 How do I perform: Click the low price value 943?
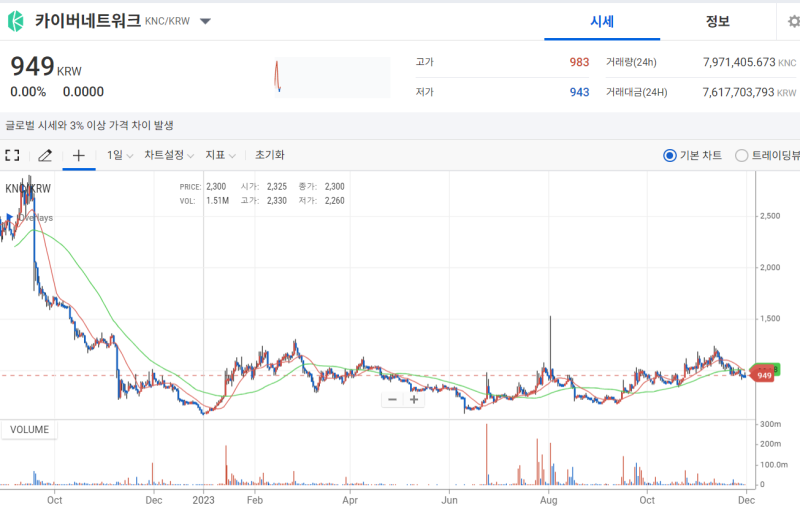[579, 92]
